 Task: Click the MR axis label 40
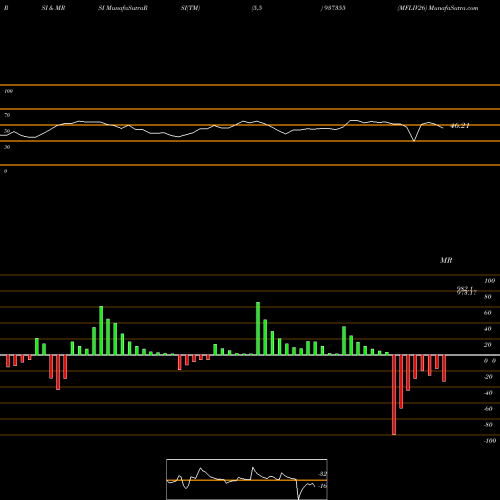coord(487,329)
